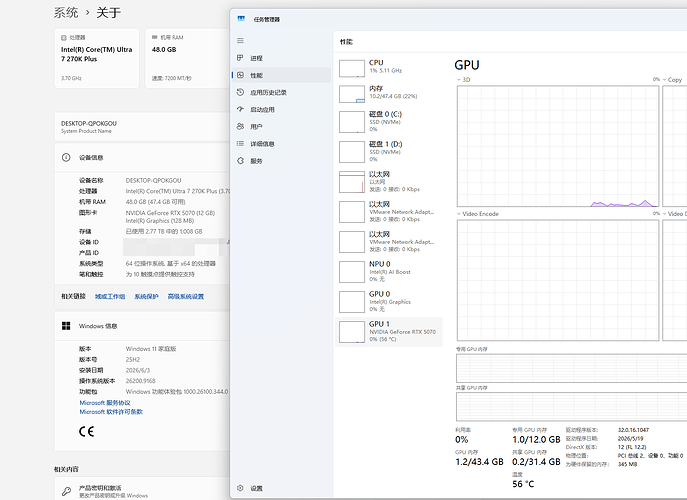Image resolution: width=687 pixels, height=500 pixels.
Task: Click the Performance (性能) sidebar icon
Action: (x=240, y=75)
